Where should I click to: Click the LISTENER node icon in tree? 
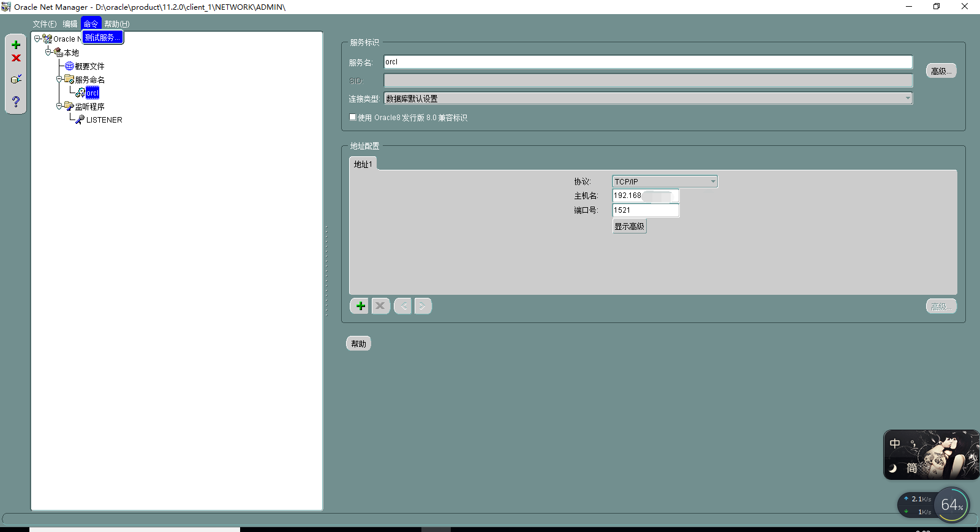coord(80,120)
